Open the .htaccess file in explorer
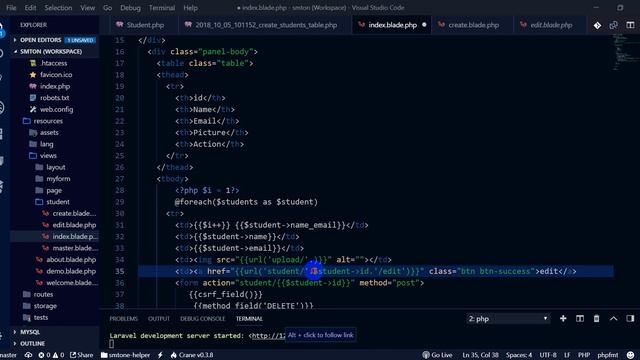Image resolution: width=640 pixels, height=360 pixels. click(x=53, y=63)
